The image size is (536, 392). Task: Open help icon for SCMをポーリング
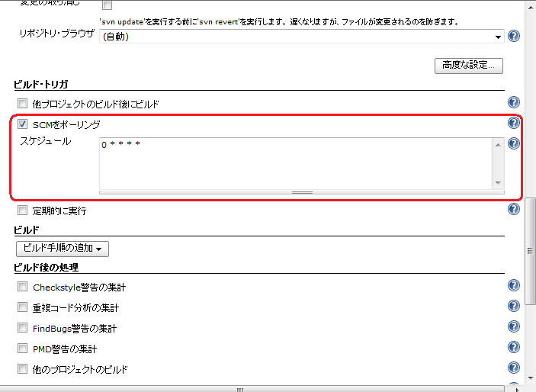point(514,123)
